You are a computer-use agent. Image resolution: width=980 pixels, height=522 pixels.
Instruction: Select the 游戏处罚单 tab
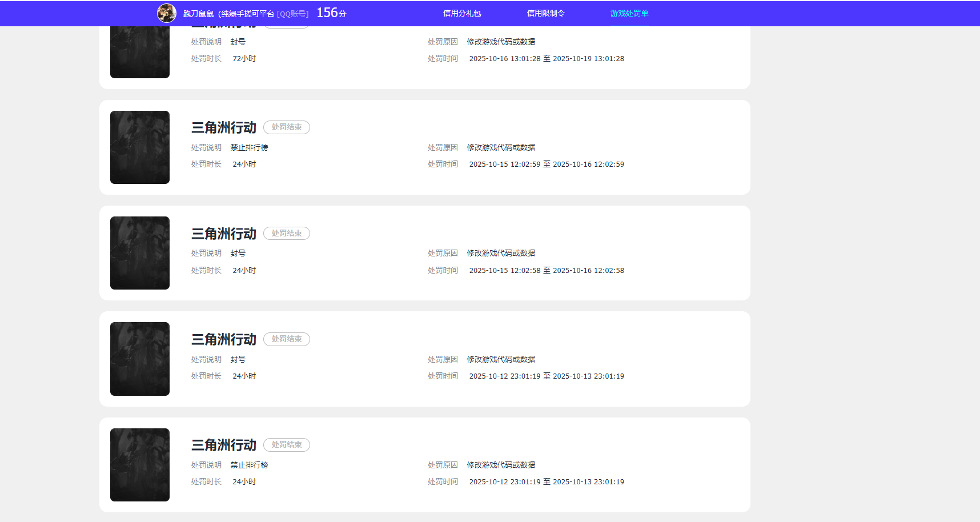coord(629,13)
